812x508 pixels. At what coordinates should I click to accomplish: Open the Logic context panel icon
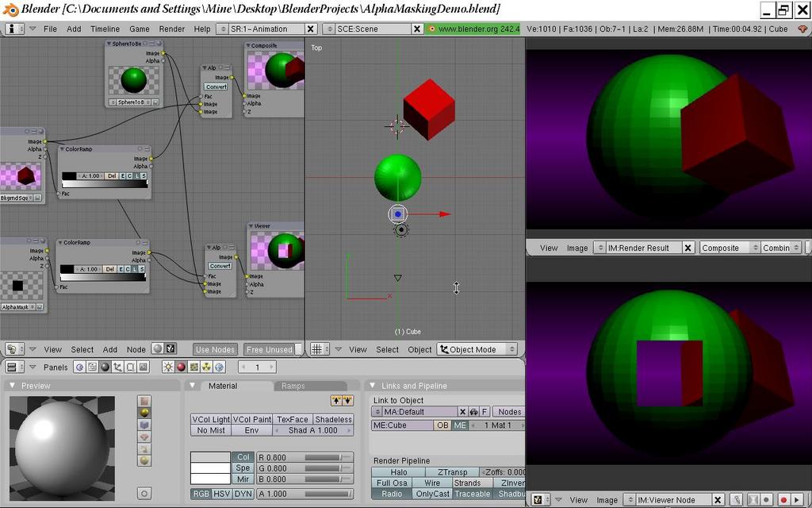pyautogui.click(x=80, y=367)
